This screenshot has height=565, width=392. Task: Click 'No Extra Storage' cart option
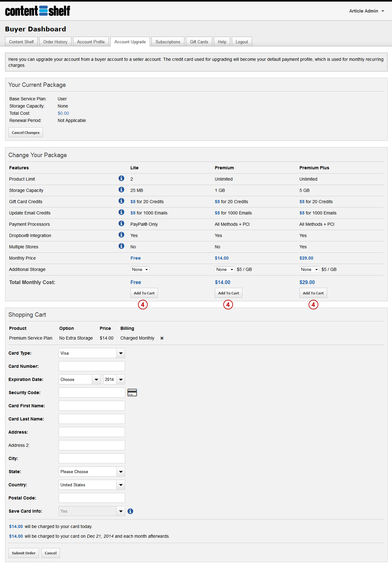[x=76, y=338]
